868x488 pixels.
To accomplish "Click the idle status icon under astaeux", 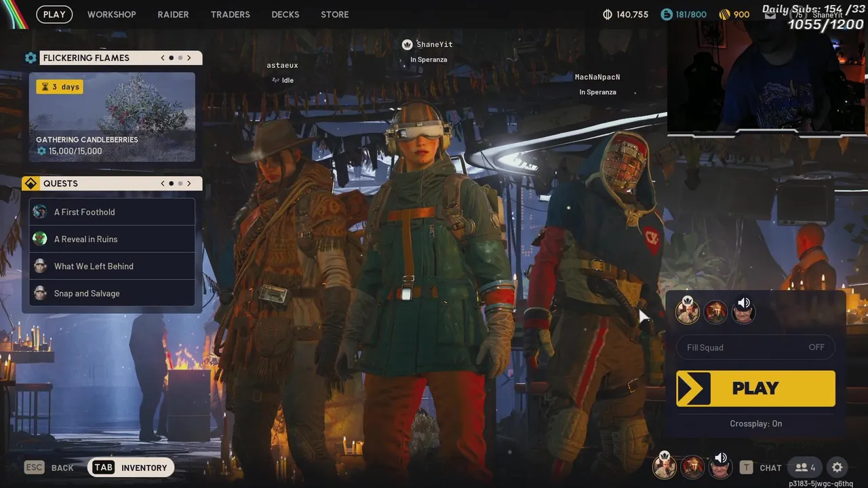I will pos(276,80).
